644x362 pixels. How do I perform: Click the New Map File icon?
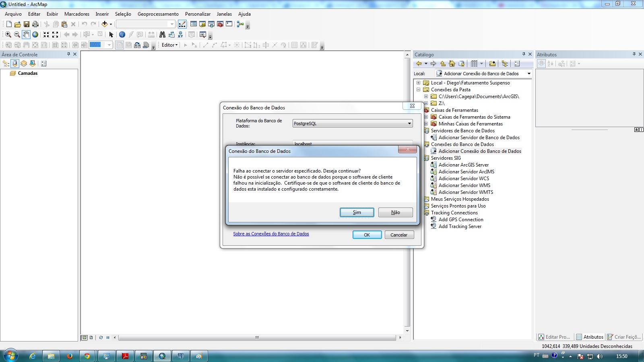(x=9, y=24)
